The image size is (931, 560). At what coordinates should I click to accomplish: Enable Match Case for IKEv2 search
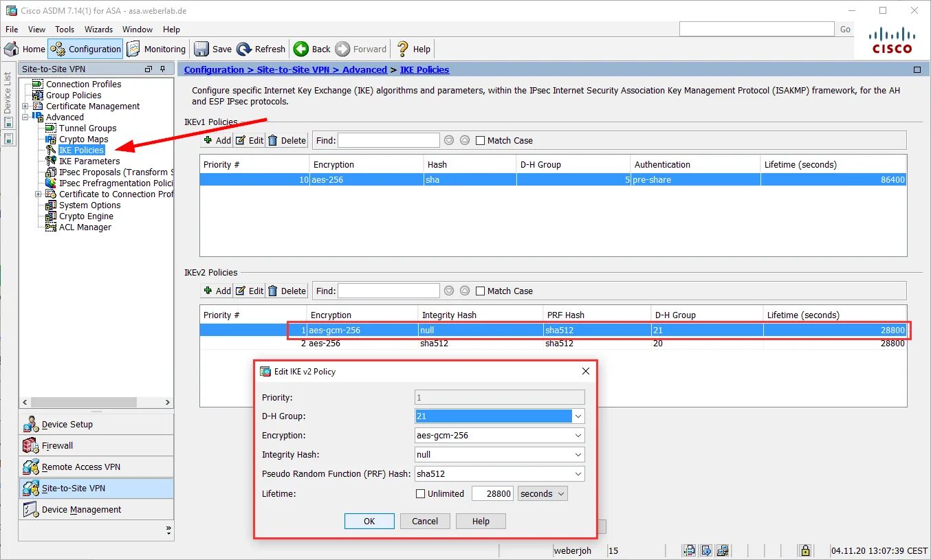481,291
